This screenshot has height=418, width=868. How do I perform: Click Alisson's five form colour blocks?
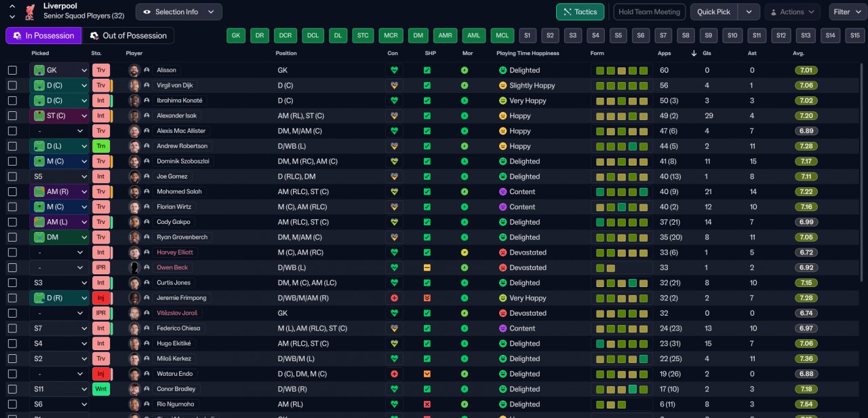[x=621, y=70]
